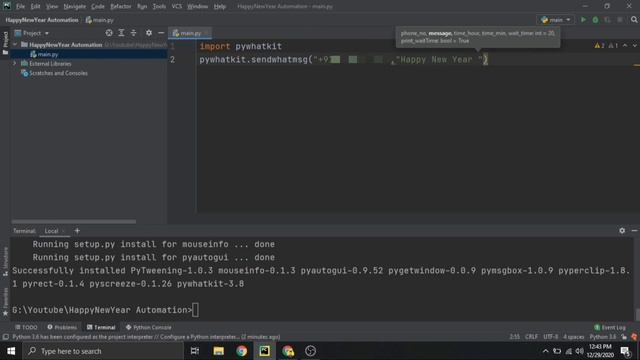Open File Explorer from taskbar

pos(218,351)
